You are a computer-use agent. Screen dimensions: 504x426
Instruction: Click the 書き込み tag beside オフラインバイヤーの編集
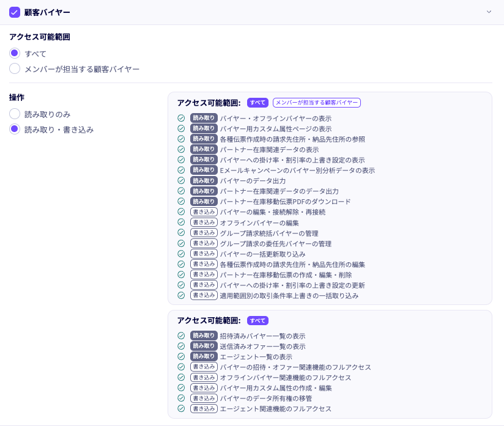coord(204,222)
